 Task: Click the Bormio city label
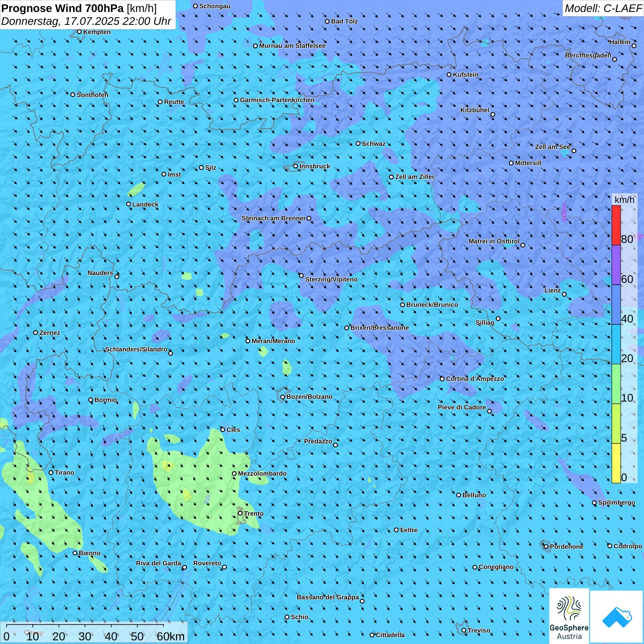pyautogui.click(x=105, y=400)
